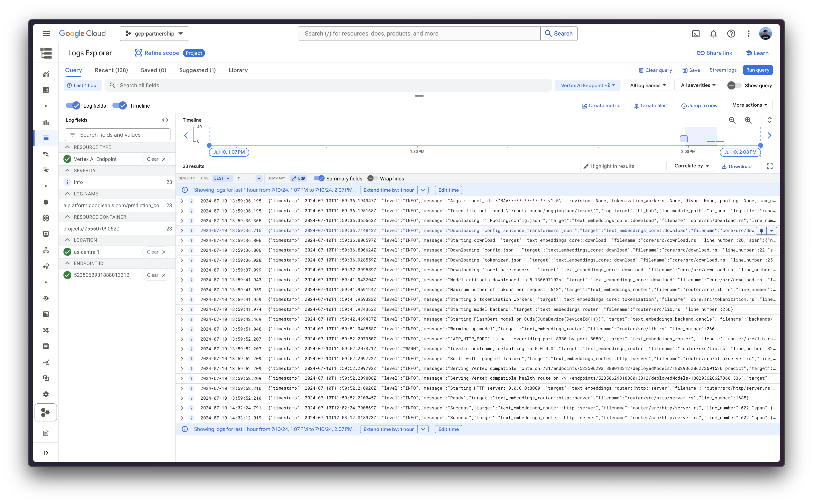Collapse log fields panel code arrows
This screenshot has width=813, height=504.
(x=165, y=120)
